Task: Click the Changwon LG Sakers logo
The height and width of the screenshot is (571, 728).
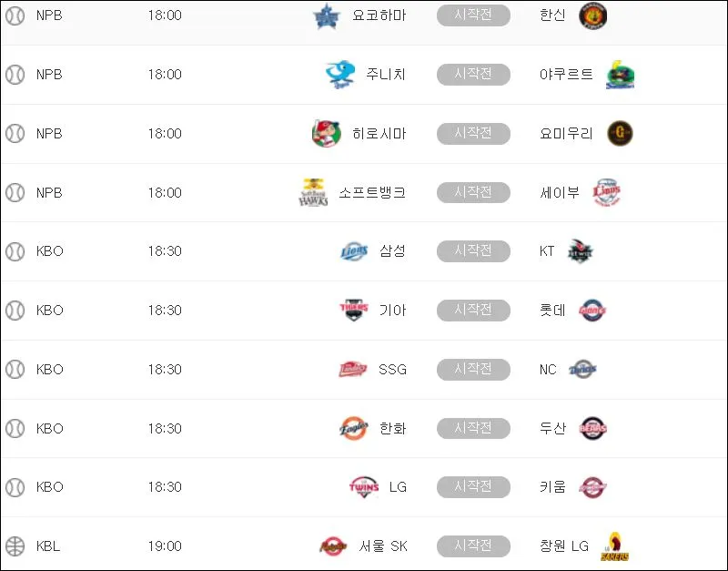Action: coord(614,546)
